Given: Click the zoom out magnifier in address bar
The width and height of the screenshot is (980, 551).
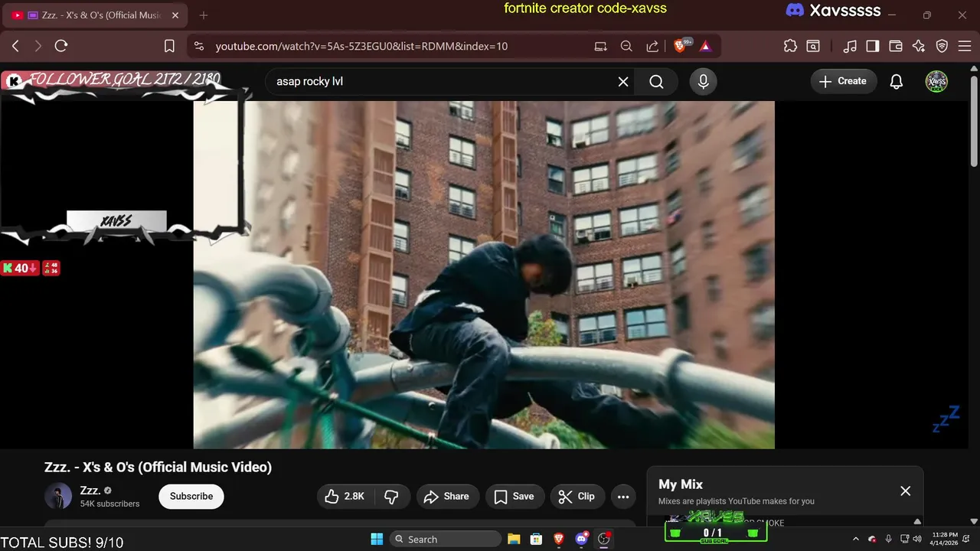Looking at the screenshot, I should 626,46.
